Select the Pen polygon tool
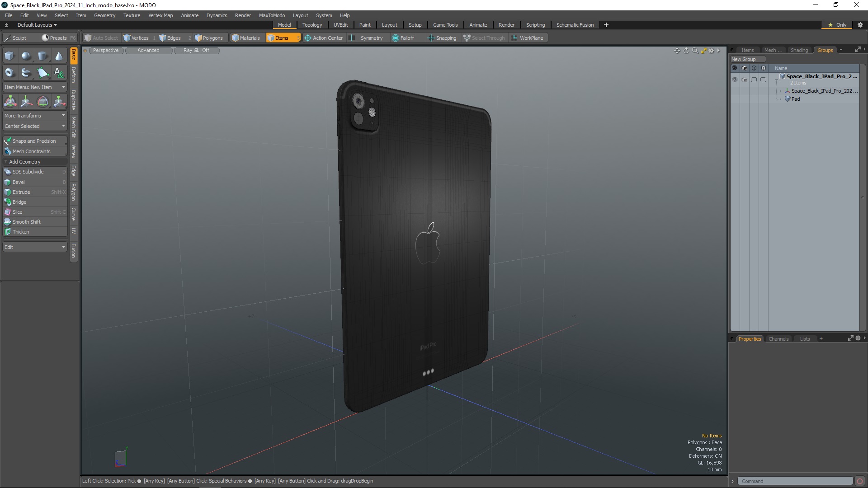This screenshot has width=868, height=488. click(x=42, y=72)
